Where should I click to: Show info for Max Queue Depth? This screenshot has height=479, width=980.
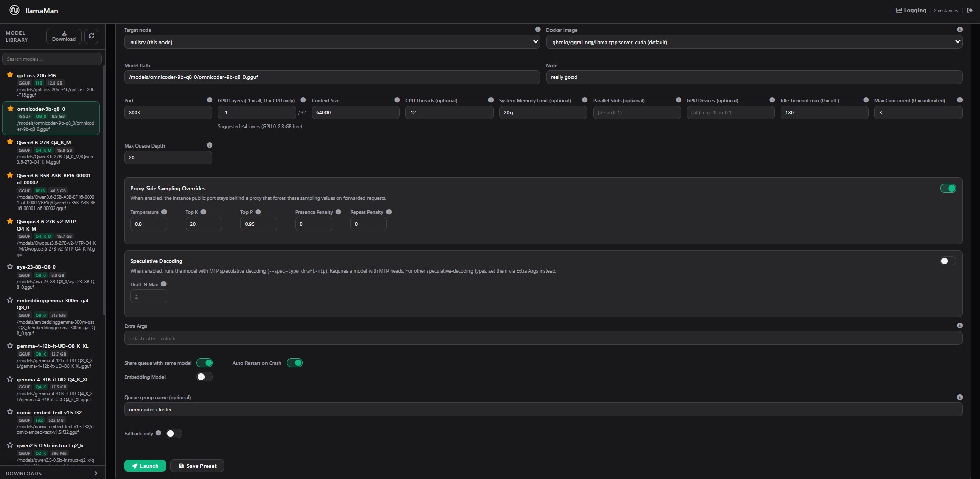point(209,145)
